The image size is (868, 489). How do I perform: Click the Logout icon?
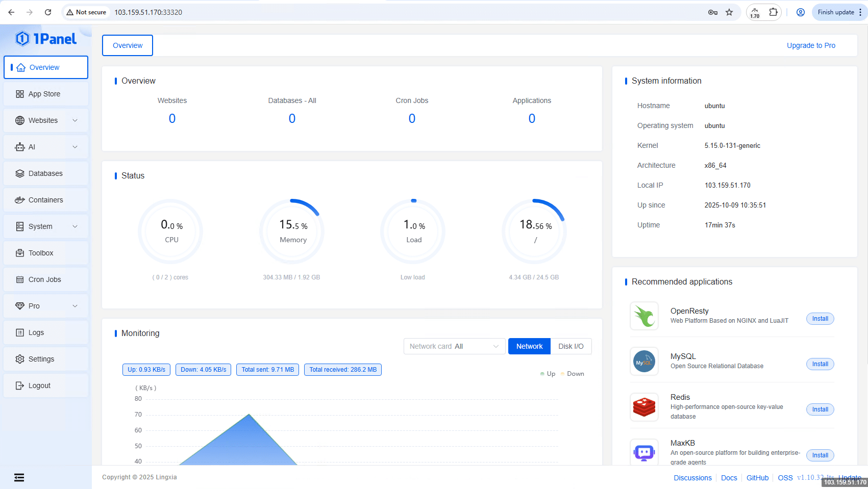[20, 385]
